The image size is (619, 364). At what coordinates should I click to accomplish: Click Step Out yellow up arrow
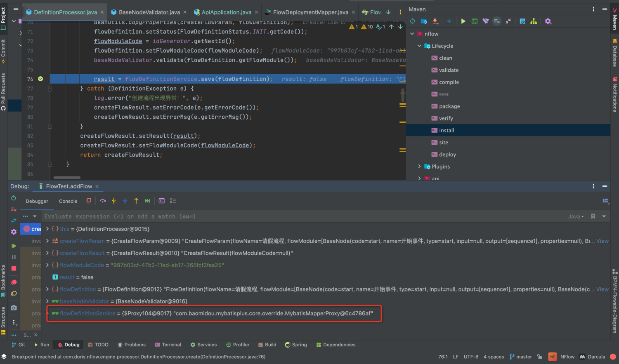click(x=136, y=201)
